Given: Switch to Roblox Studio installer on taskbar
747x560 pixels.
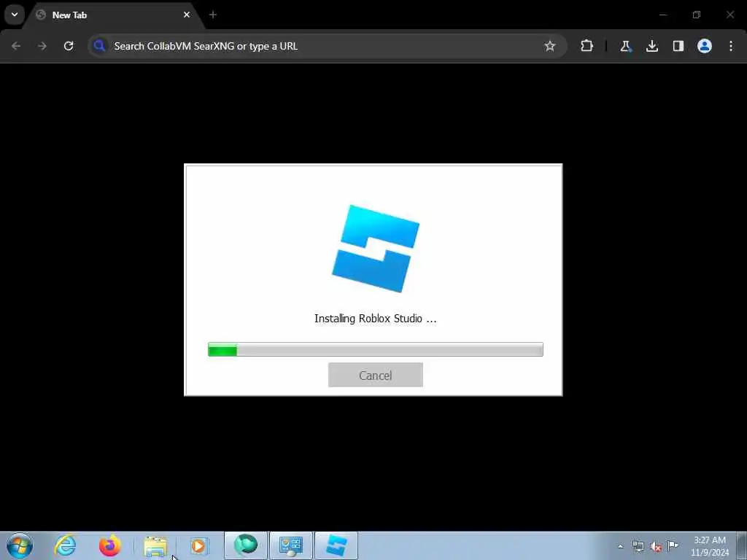Looking at the screenshot, I should 336,545.
